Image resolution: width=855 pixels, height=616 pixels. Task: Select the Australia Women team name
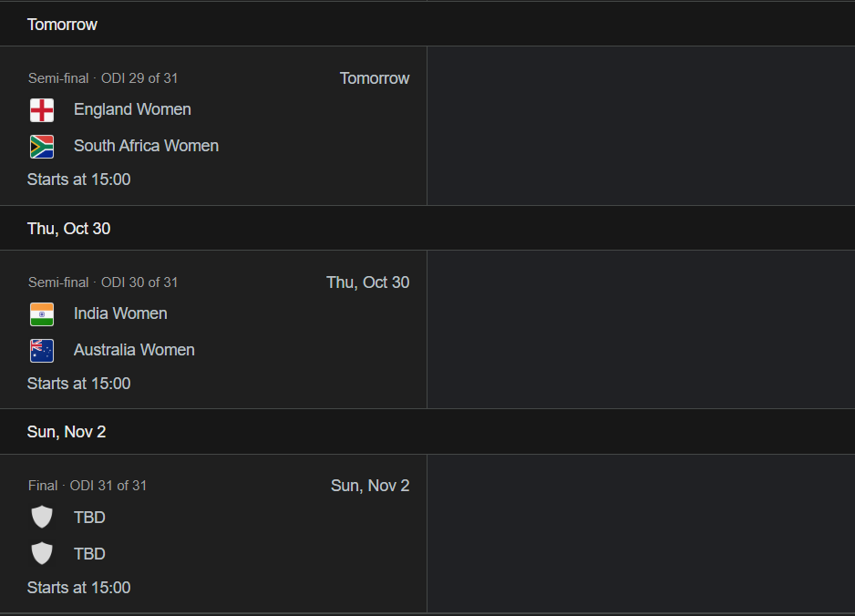[134, 350]
